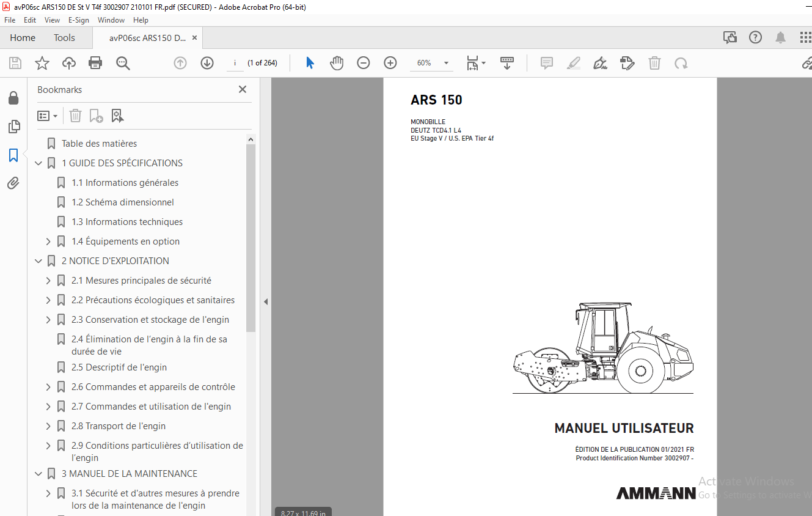Click the Save file icon
Viewport: 812px width, 516px height.
(x=15, y=63)
